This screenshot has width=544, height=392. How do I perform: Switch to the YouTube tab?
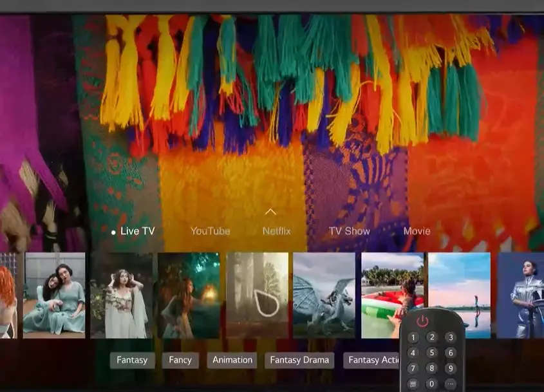pos(210,231)
